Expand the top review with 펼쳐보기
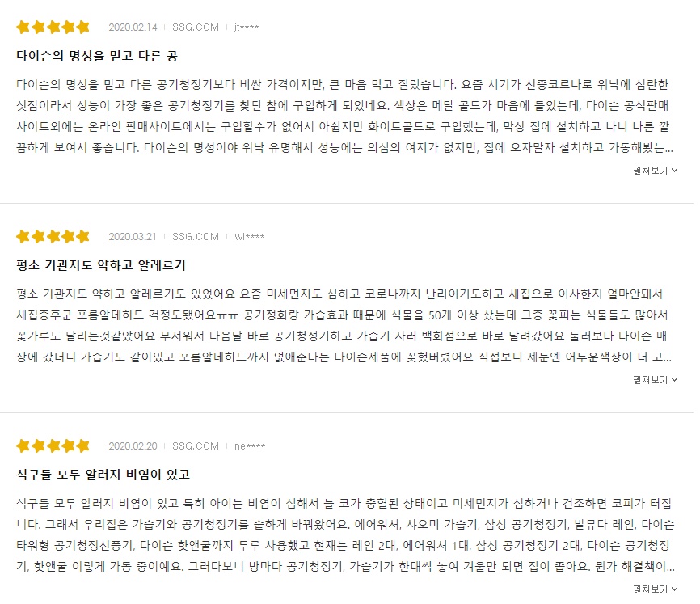The image size is (700, 604). 652,171
